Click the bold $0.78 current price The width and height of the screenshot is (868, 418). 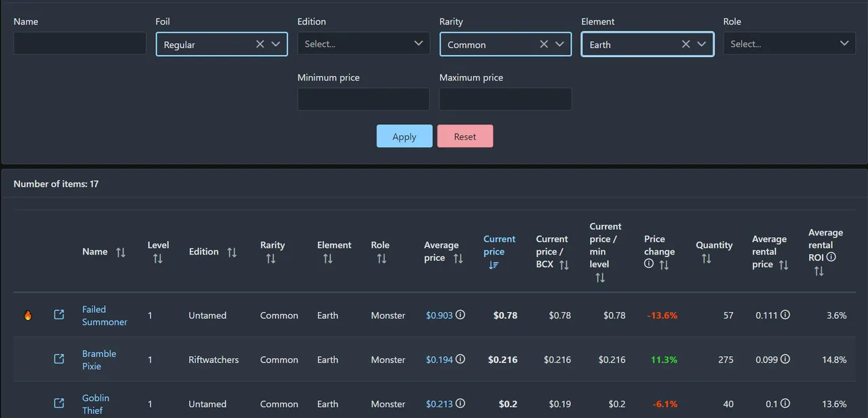[505, 316]
